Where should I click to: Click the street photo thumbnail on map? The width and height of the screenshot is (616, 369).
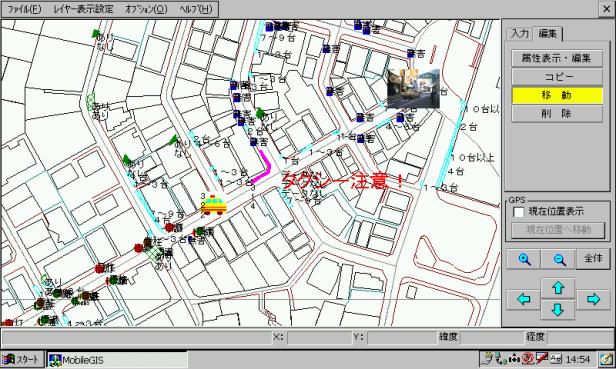[413, 88]
